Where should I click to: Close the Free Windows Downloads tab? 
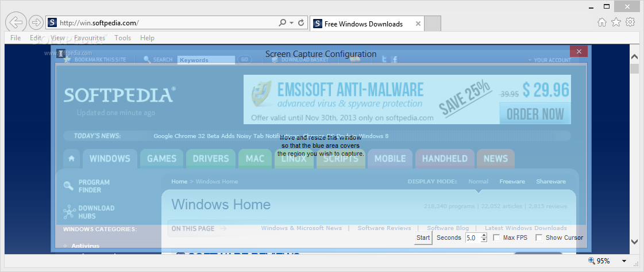[418, 24]
